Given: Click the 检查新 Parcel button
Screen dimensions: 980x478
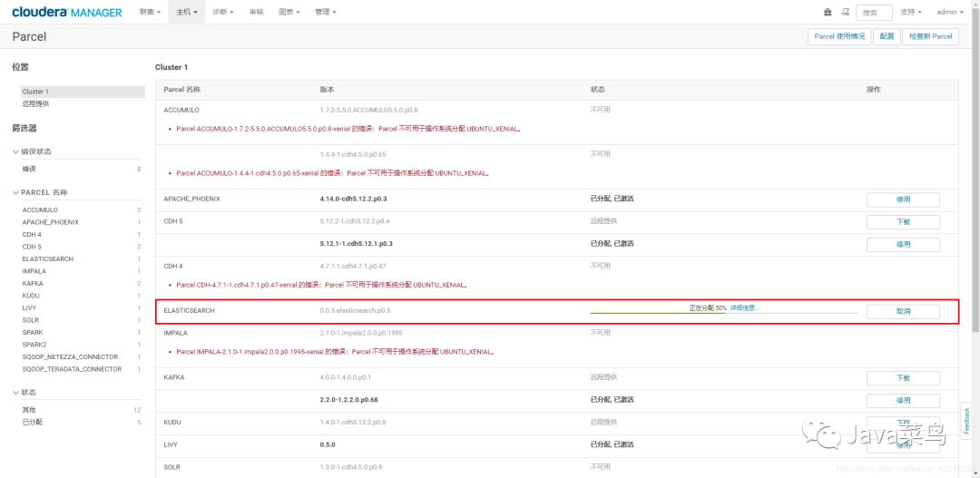Looking at the screenshot, I should [931, 36].
